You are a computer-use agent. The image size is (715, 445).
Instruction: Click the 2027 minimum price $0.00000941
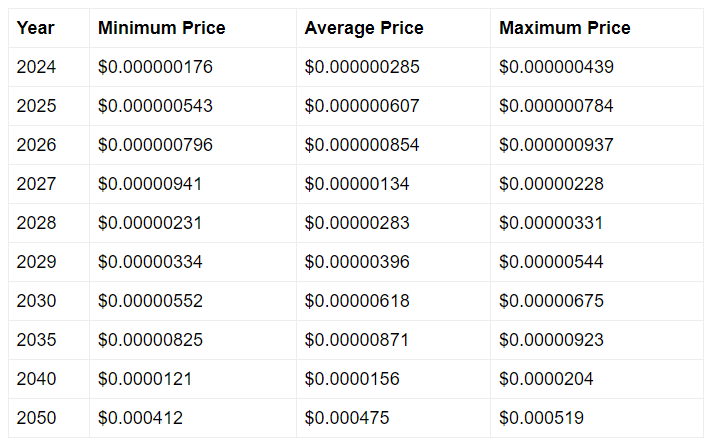pyautogui.click(x=150, y=184)
